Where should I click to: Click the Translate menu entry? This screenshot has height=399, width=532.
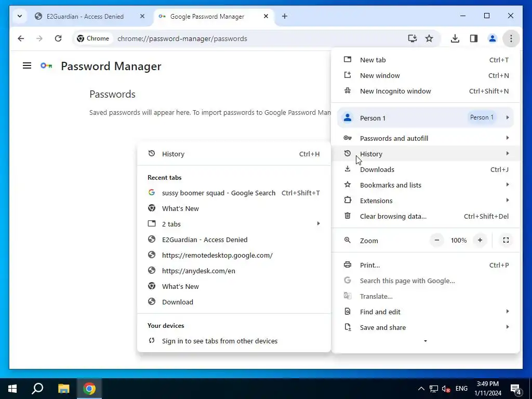click(426, 296)
